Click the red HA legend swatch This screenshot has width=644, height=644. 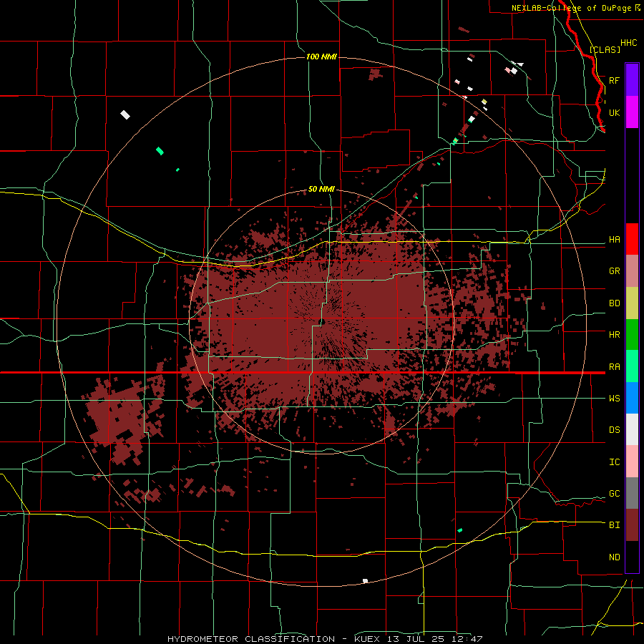[632, 239]
